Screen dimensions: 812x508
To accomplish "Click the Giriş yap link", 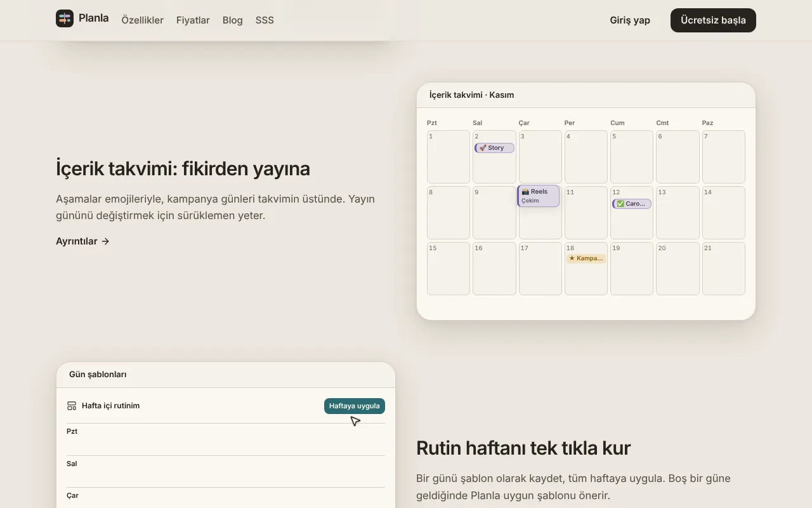I will 630,20.
